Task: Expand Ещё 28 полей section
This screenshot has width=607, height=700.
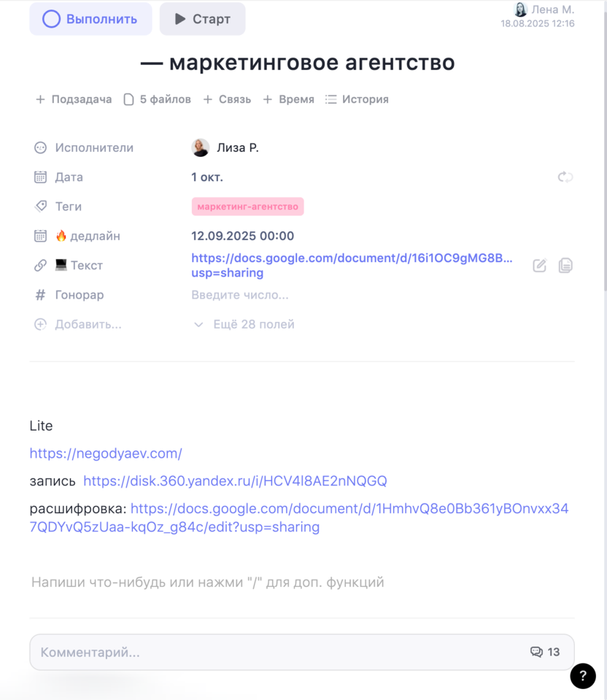Action: tap(255, 324)
